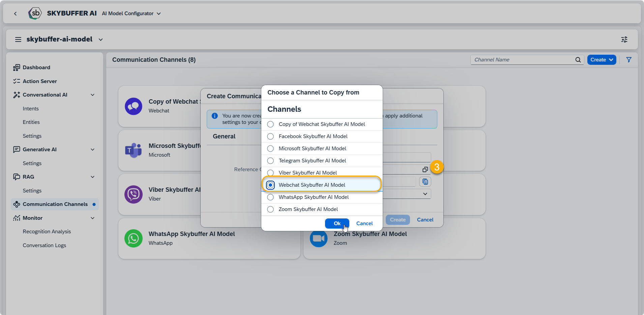Screen dimensions: 644x315
Task: Expand the skybuffer-ai-model dropdown chevron
Action: tap(100, 40)
